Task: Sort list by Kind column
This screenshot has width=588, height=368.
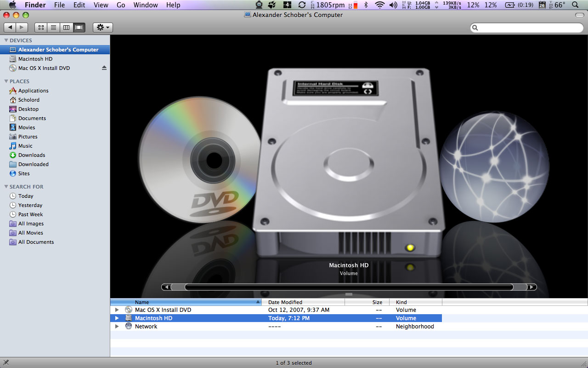Action: point(416,302)
